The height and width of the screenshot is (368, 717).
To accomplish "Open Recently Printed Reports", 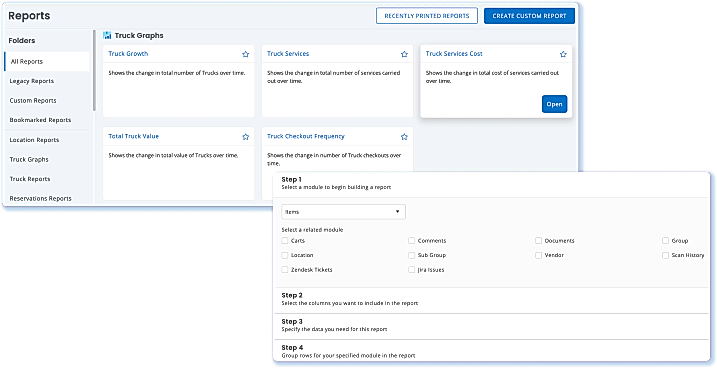I will point(427,16).
